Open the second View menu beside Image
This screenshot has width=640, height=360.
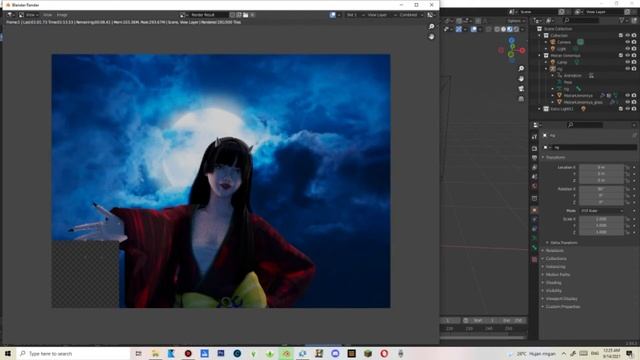[x=47, y=15]
